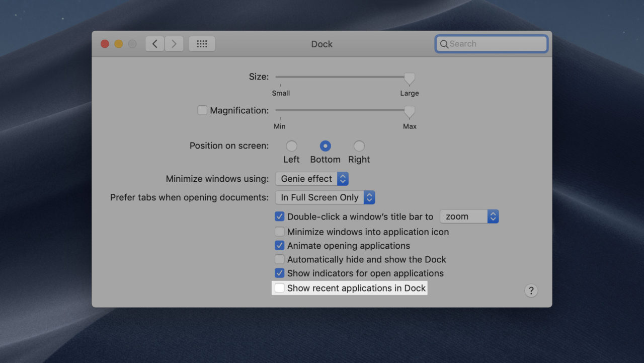
Task: Open the Genie effect dropdown
Action: coord(312,179)
